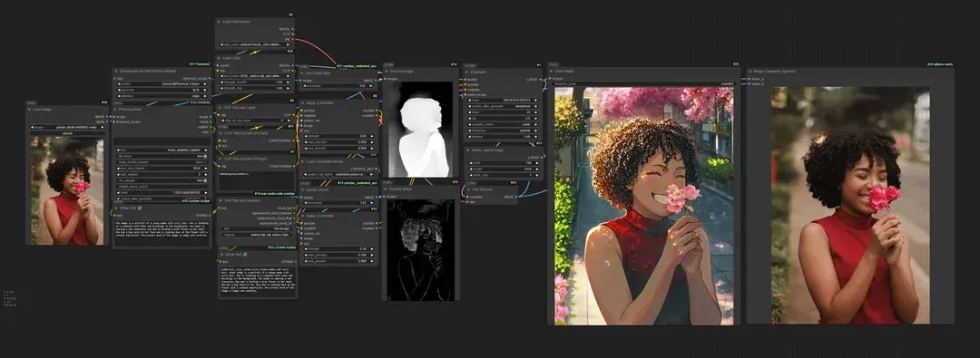Click the white depth map preview image
Screen dimensions: 980x358
pyautogui.click(x=420, y=130)
